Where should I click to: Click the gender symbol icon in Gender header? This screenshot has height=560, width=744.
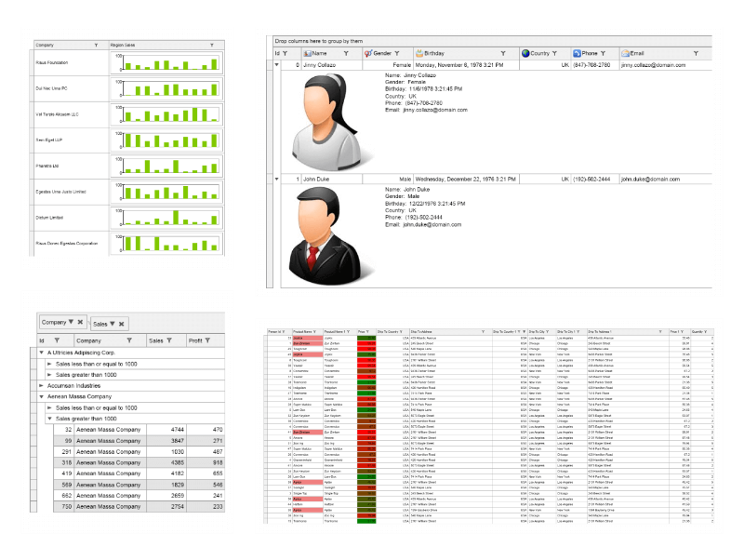pos(367,53)
